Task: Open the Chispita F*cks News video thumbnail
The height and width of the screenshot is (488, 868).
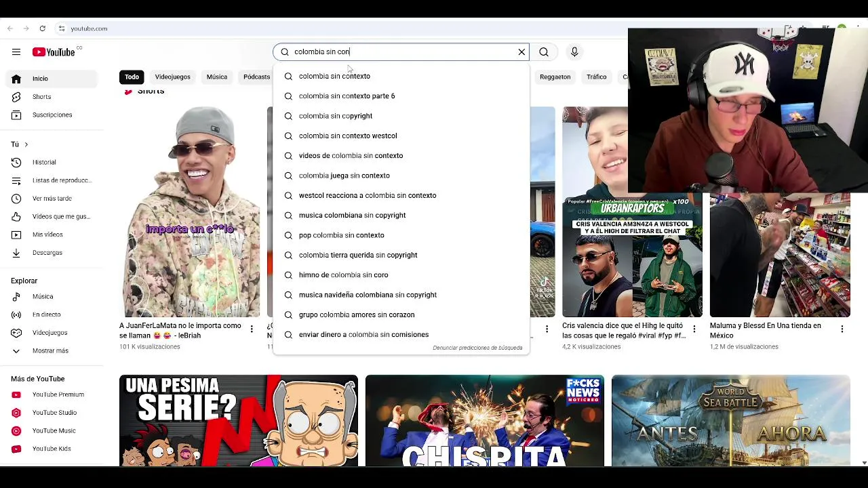Action: coord(485,421)
